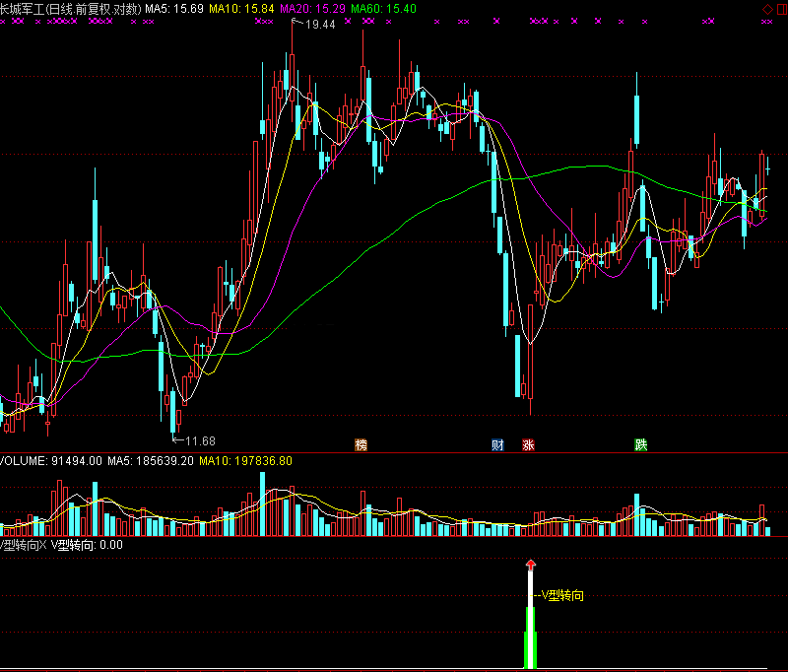Click the volume MA5: 185639.20 label
Viewport: 788px width, 672px height.
click(151, 461)
